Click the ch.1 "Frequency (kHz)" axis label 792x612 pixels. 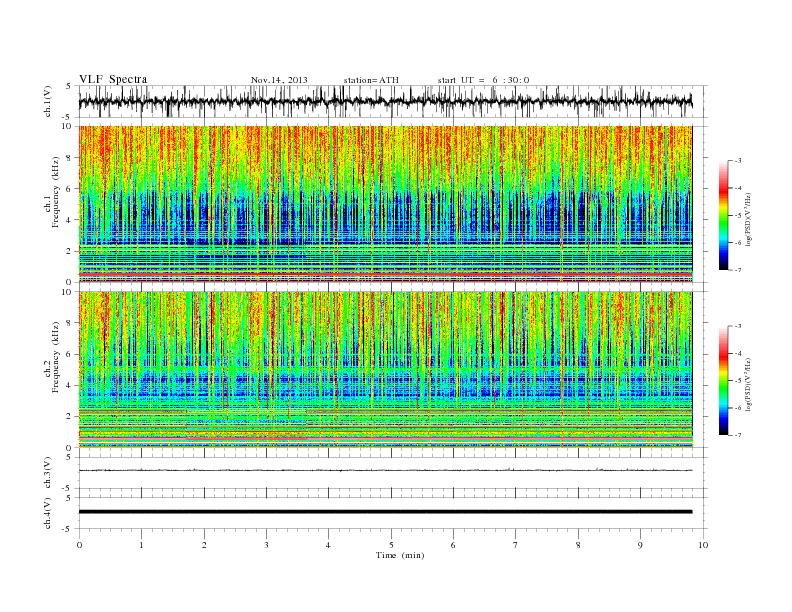pos(56,192)
